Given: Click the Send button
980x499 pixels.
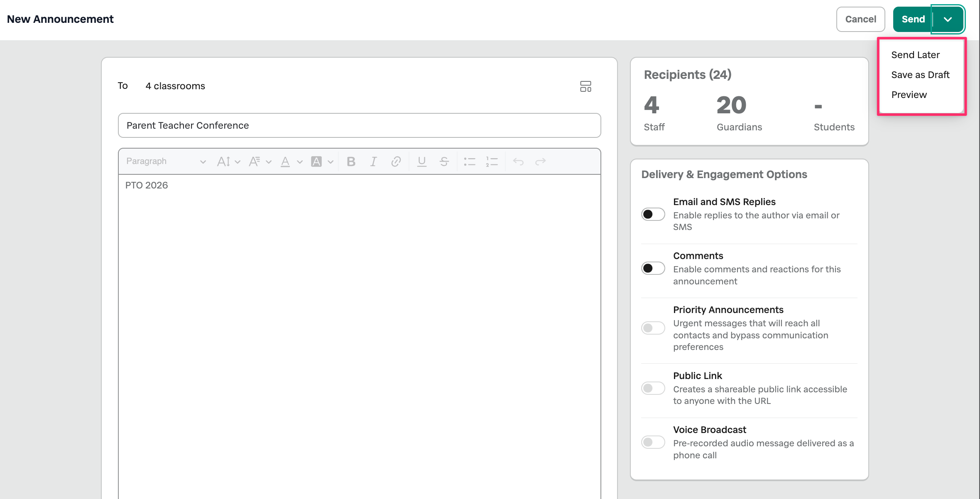Looking at the screenshot, I should pos(913,19).
